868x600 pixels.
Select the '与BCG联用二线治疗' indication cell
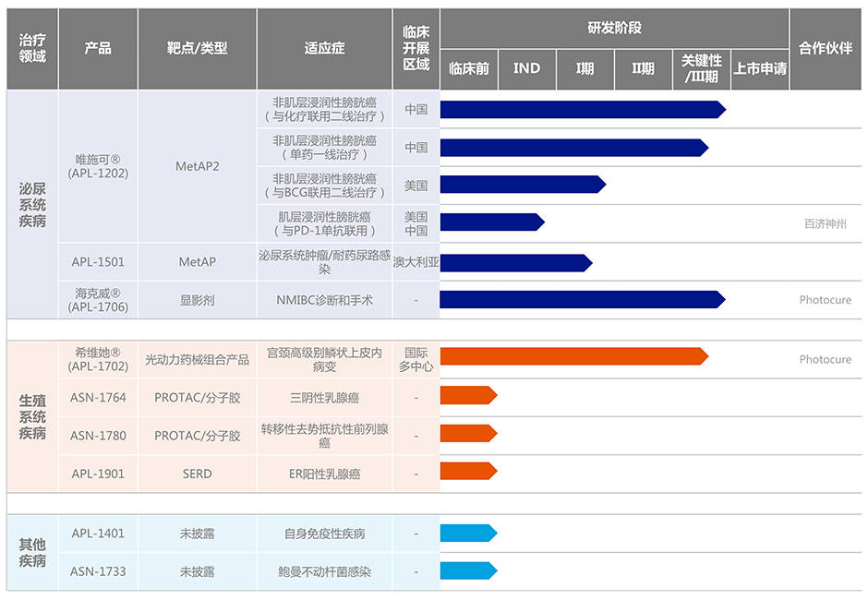(324, 186)
